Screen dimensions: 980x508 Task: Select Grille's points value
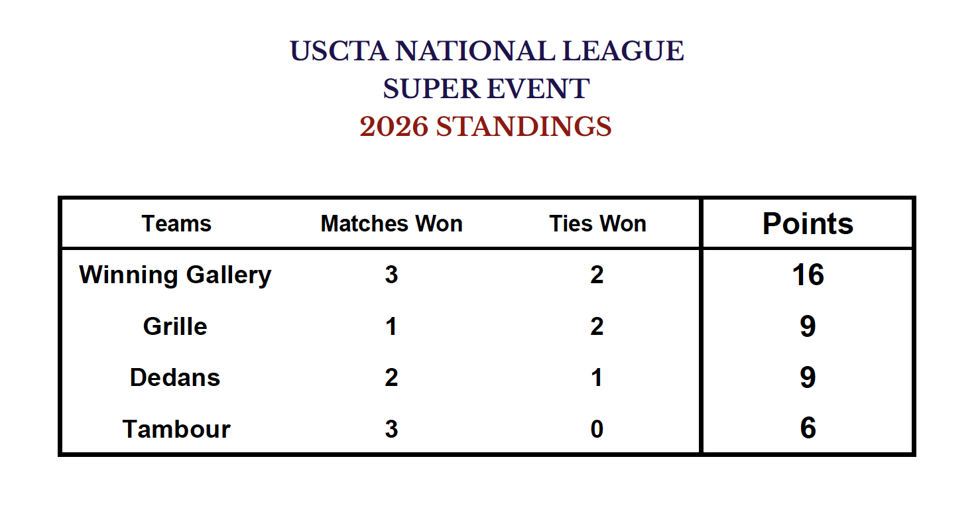(x=808, y=326)
